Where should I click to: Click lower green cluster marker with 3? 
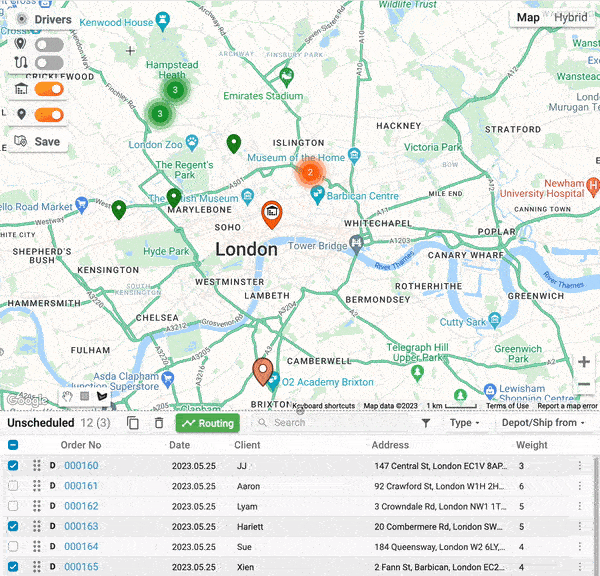coord(160,113)
